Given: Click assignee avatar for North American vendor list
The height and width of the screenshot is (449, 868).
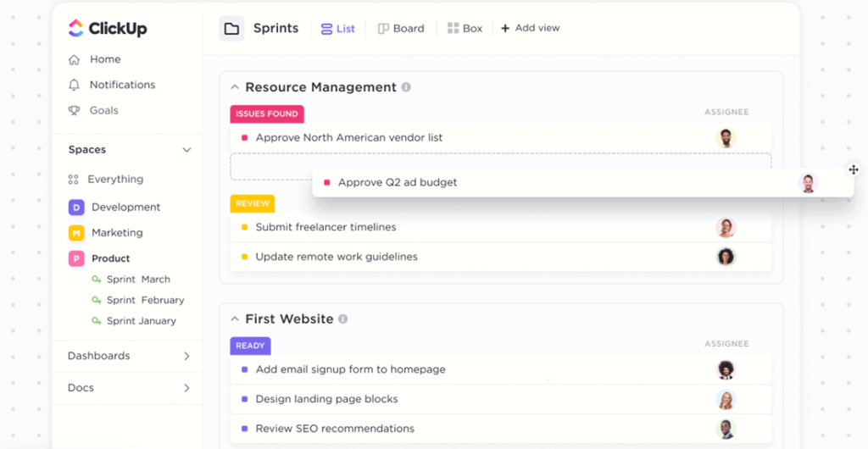Looking at the screenshot, I should (x=726, y=138).
